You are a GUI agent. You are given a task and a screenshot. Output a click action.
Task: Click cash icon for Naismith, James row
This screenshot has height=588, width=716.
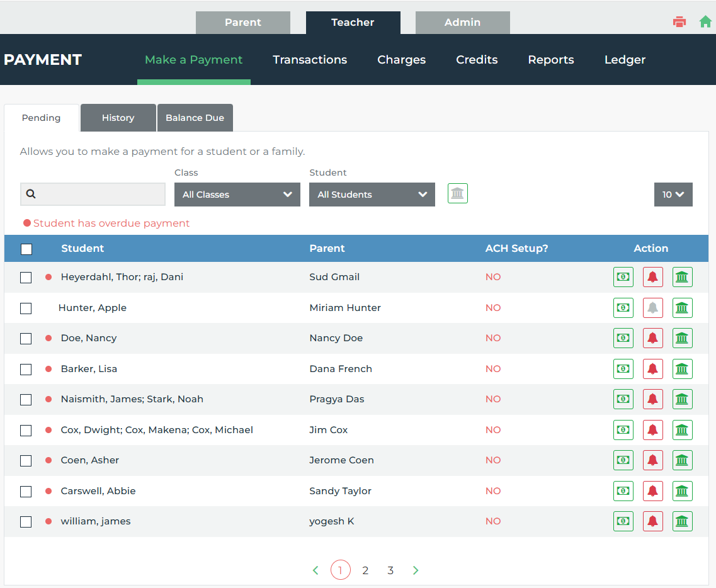click(623, 400)
